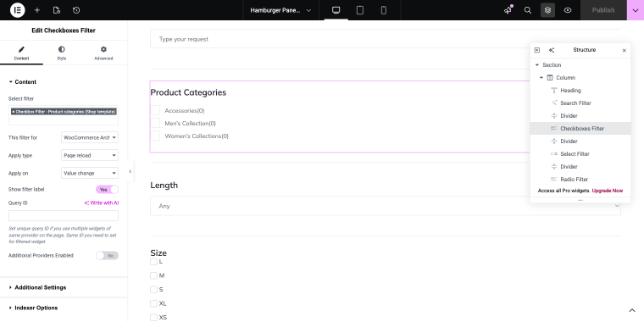644x322 pixels.
Task: Open the Apply on dropdown
Action: [90, 174]
